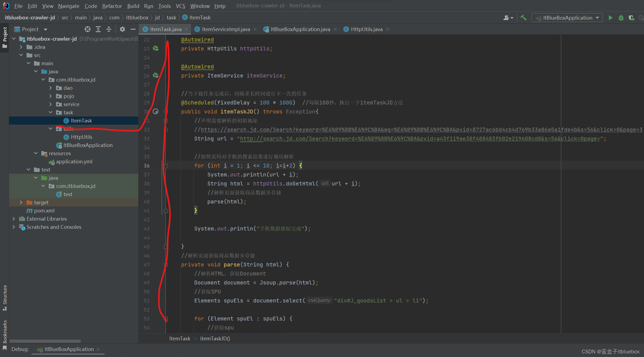The height and width of the screenshot is (357, 644).
Task: Expand the External Libraries node
Action: click(x=14, y=219)
